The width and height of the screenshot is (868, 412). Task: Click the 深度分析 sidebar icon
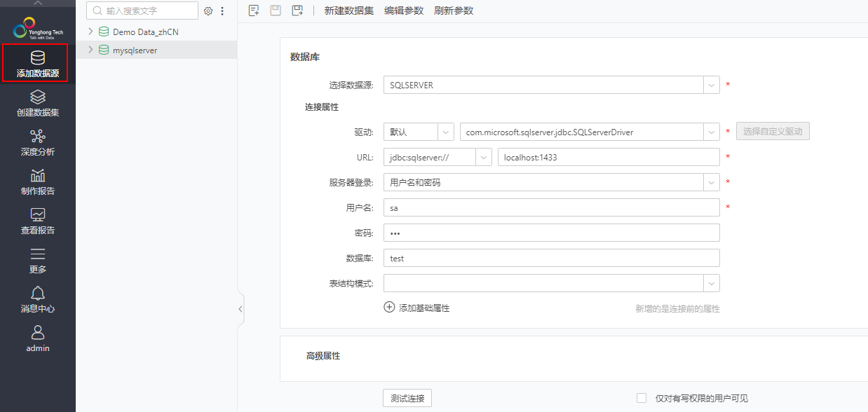tap(37, 142)
